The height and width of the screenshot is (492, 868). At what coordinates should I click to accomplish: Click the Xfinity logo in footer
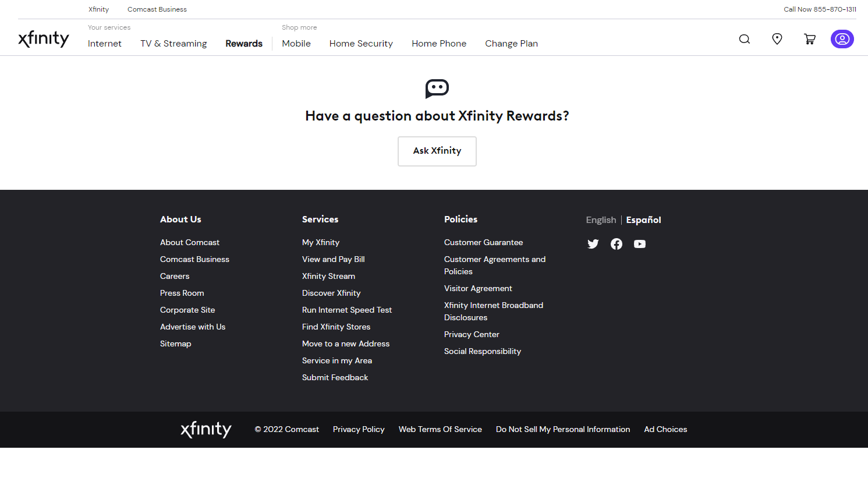click(x=206, y=430)
